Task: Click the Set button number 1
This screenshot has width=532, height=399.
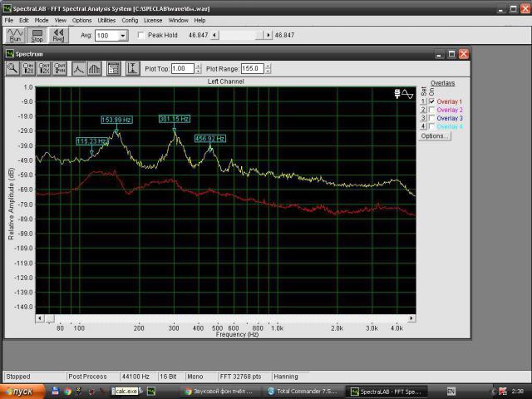Action: pos(423,101)
